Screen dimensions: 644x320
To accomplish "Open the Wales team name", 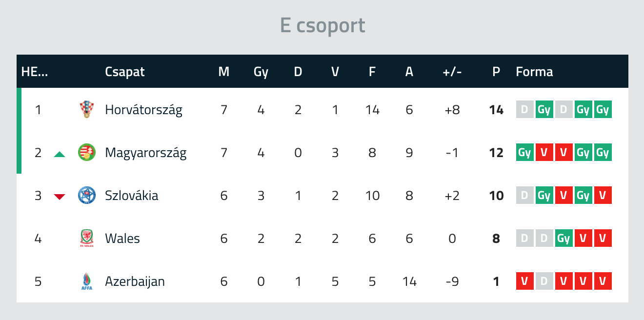I will [122, 239].
